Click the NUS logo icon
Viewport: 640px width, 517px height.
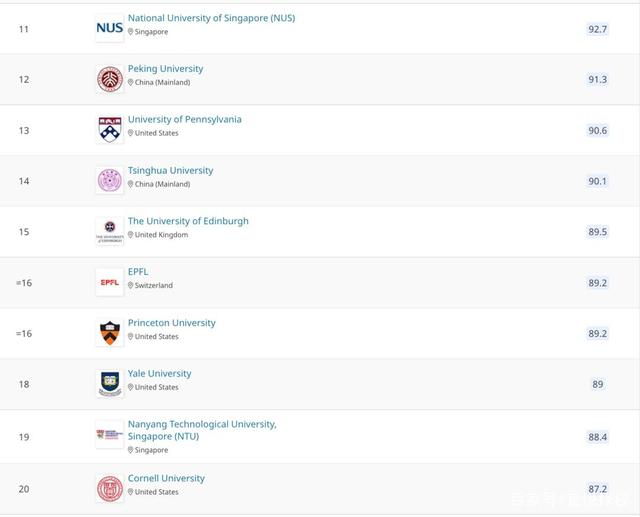pos(110,28)
